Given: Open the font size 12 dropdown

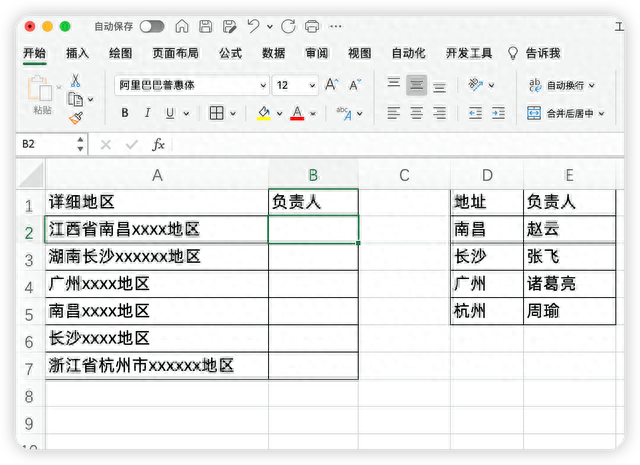Looking at the screenshot, I should (x=312, y=85).
